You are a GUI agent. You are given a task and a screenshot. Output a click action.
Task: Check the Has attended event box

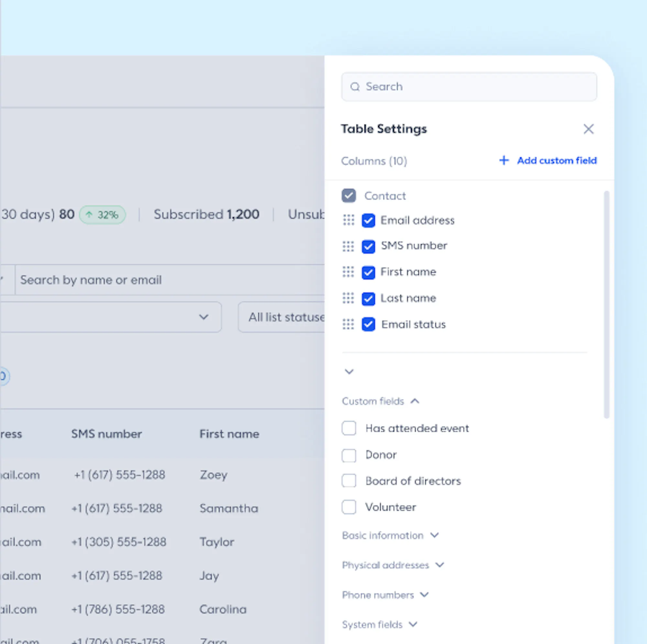click(349, 428)
